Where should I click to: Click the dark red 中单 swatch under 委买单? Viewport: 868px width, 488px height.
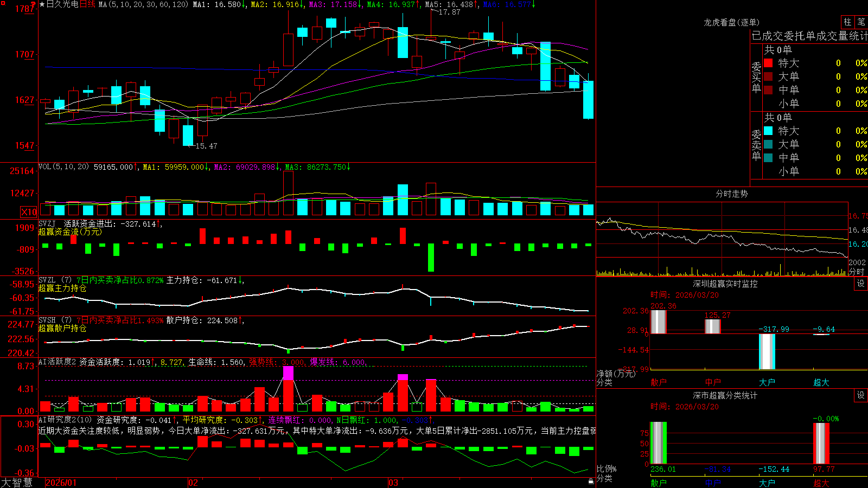coord(768,90)
